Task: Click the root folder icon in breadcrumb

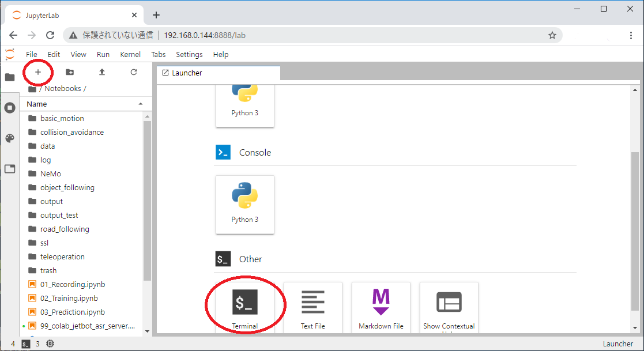Action: click(32, 89)
